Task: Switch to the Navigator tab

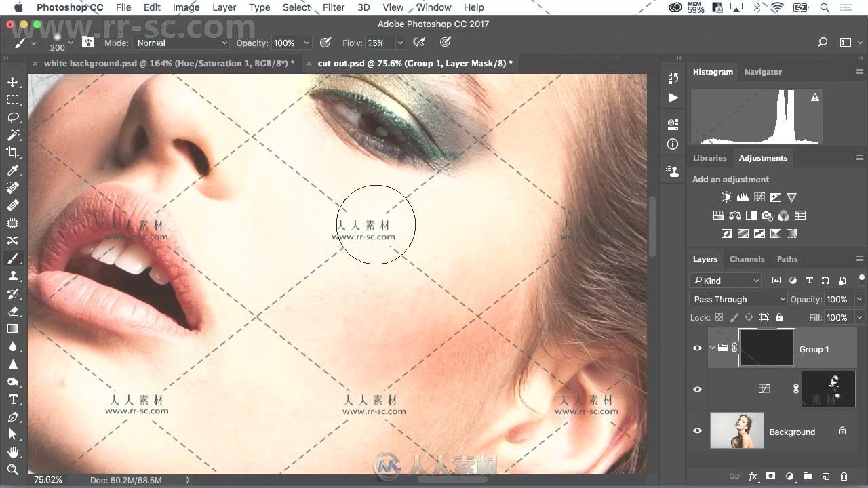Action: pyautogui.click(x=763, y=72)
